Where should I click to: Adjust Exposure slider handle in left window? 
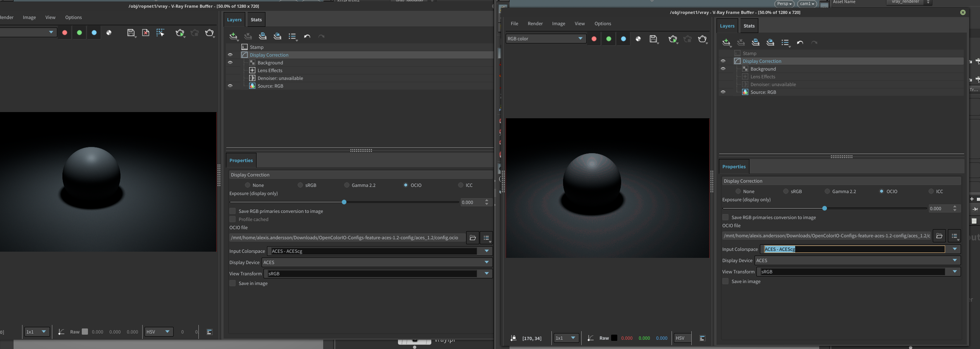pyautogui.click(x=344, y=202)
